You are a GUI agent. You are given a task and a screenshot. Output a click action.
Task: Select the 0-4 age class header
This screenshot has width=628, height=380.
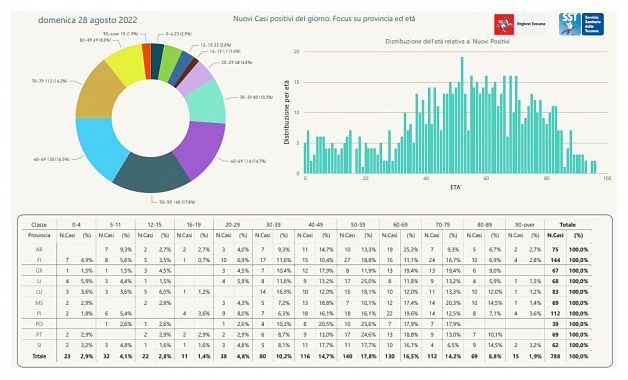coord(76,225)
